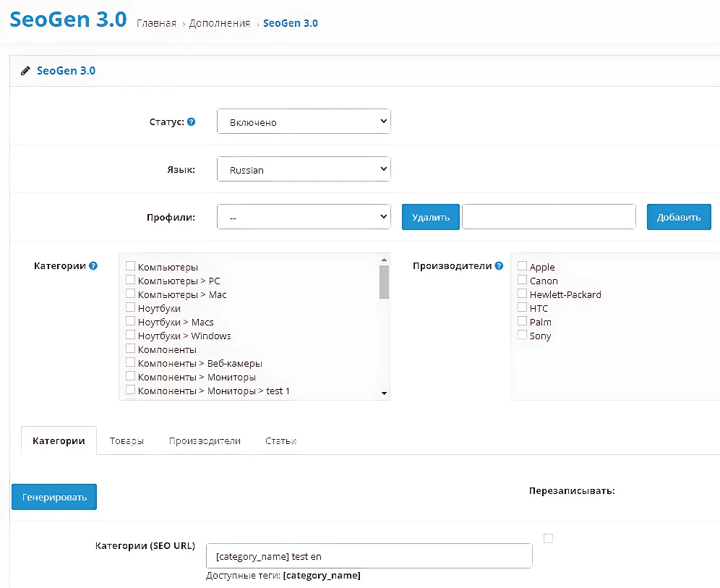Check the HTC manufacturer box
The height and width of the screenshot is (588, 720).
point(522,307)
